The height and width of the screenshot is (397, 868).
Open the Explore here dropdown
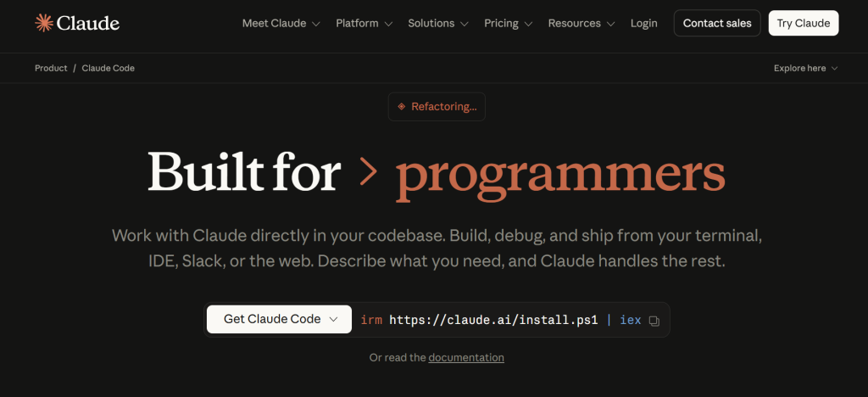click(806, 68)
